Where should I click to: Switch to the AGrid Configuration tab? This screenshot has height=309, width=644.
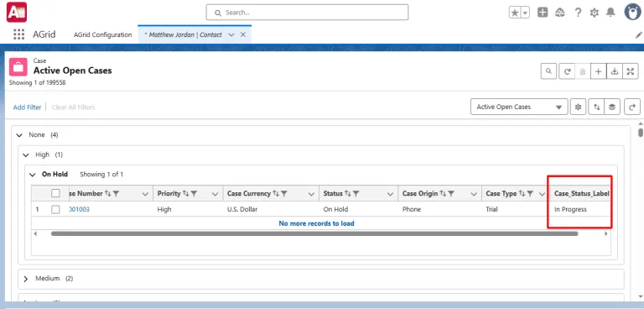tap(102, 34)
